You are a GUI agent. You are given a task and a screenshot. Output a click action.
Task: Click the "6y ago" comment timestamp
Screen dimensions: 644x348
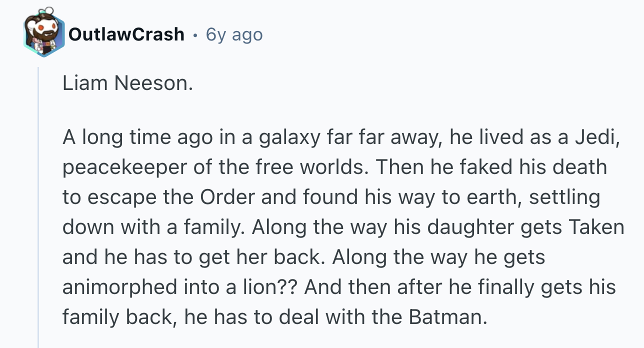tap(234, 34)
